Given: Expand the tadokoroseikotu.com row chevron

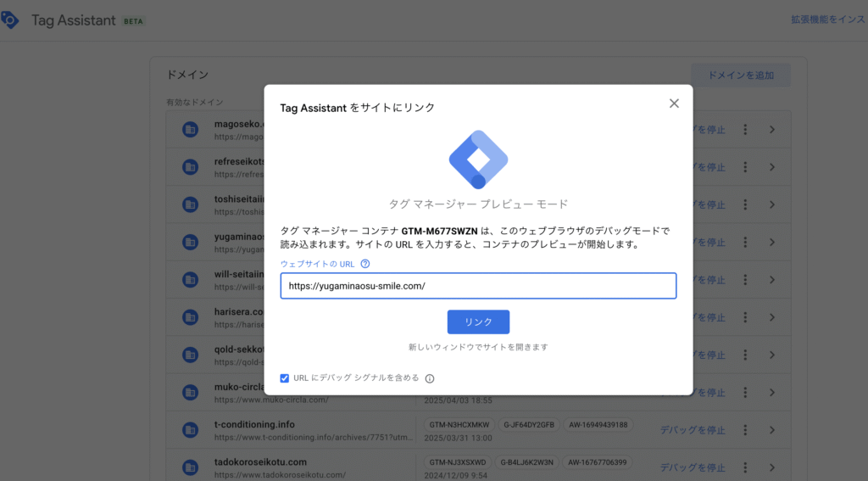Looking at the screenshot, I should pyautogui.click(x=772, y=467).
